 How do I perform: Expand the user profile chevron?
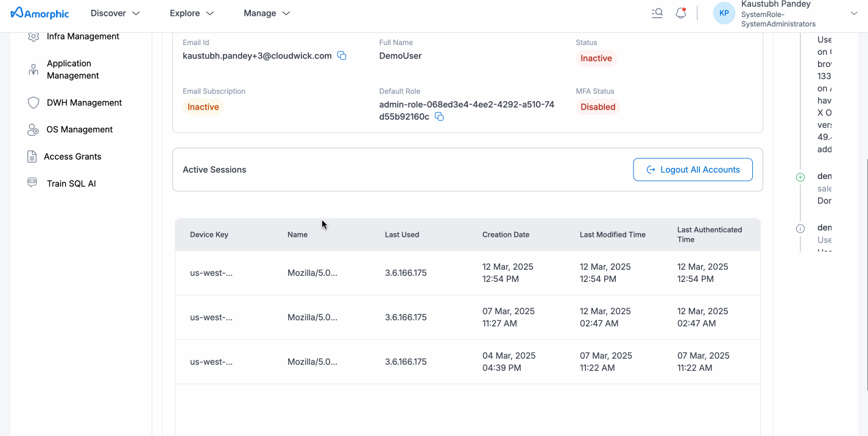854,13
